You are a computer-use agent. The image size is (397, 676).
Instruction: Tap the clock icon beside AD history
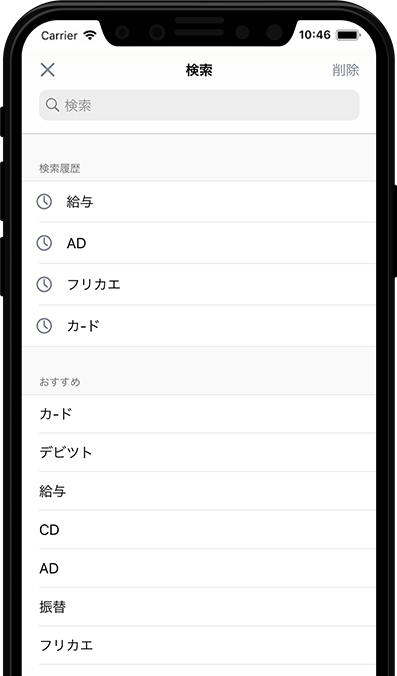(x=44, y=243)
